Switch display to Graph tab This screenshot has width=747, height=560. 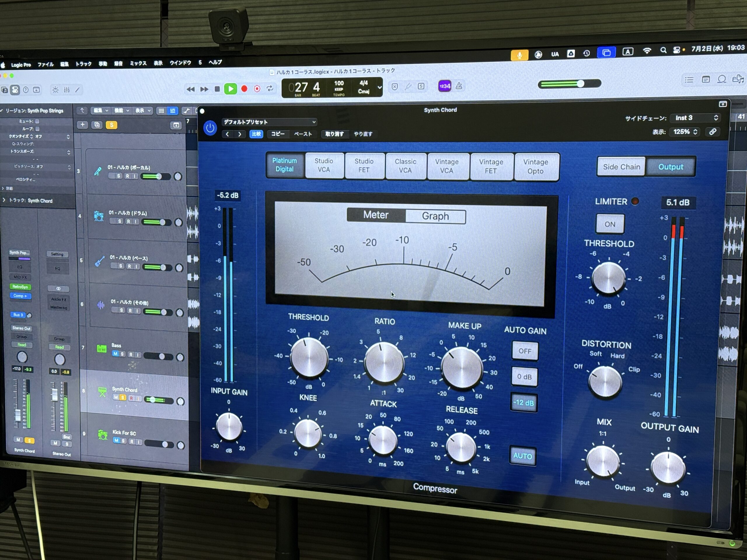[435, 216]
